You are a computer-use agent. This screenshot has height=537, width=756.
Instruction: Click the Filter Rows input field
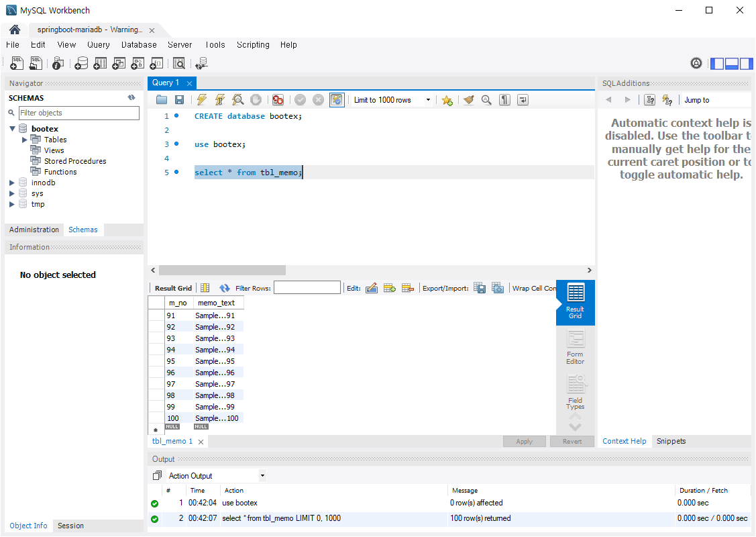click(x=307, y=288)
